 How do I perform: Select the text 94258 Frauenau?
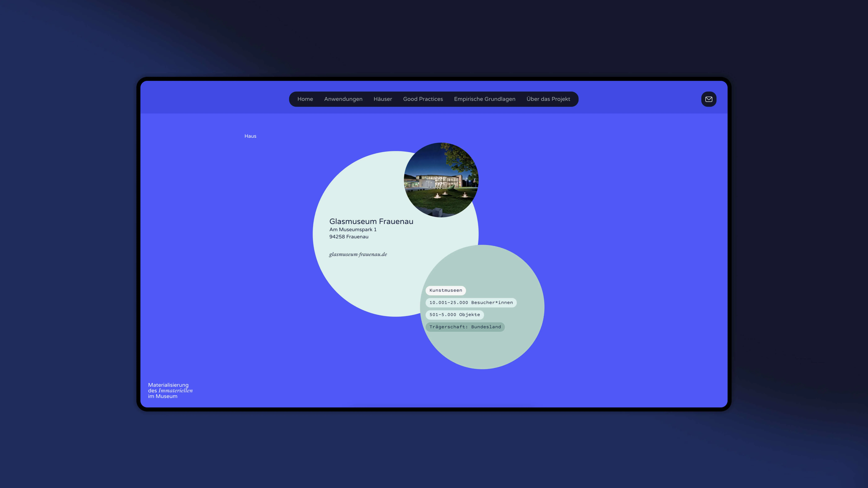click(349, 237)
